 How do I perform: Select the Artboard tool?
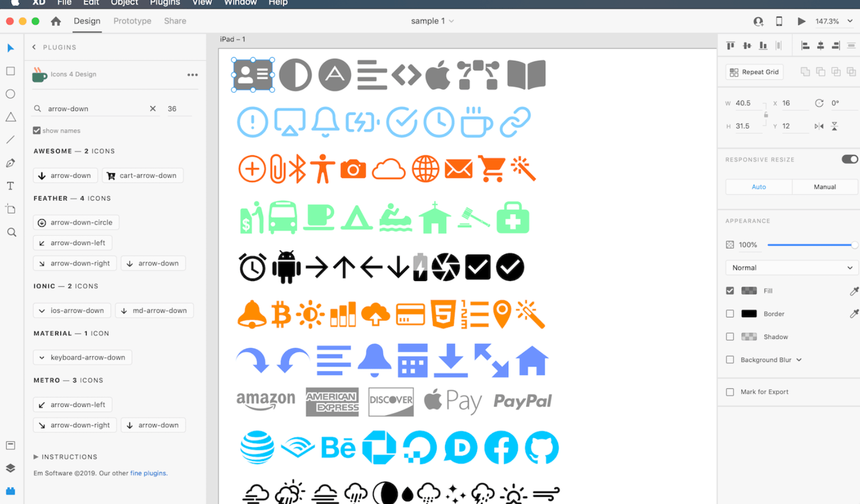tap(10, 209)
